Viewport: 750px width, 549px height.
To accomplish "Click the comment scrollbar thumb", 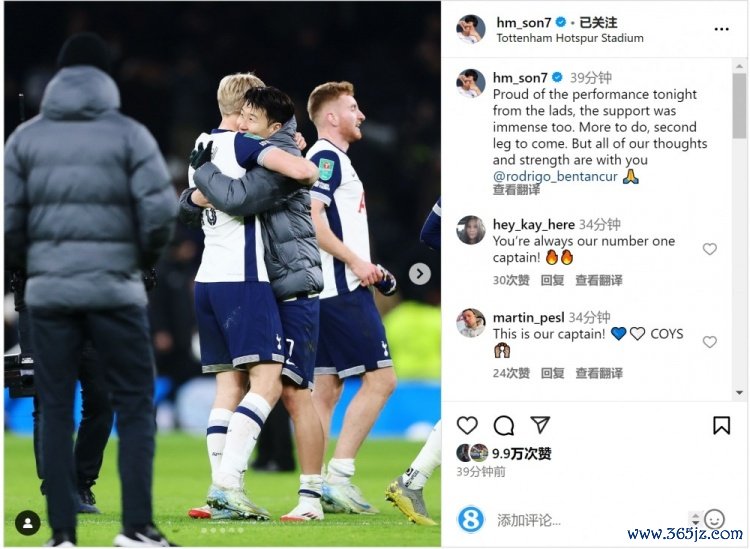I will 739,106.
